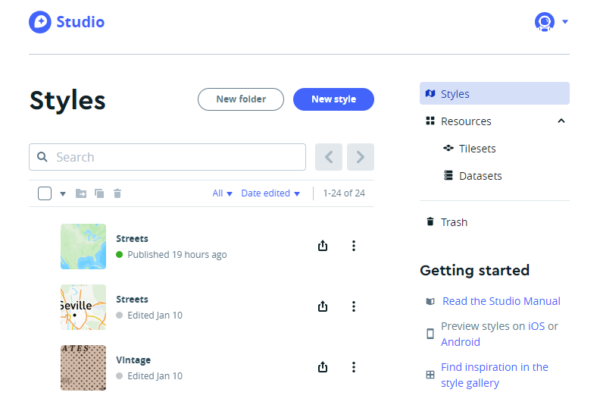The height and width of the screenshot is (402, 600).
Task: Click in the Search styles field
Action: click(x=167, y=157)
